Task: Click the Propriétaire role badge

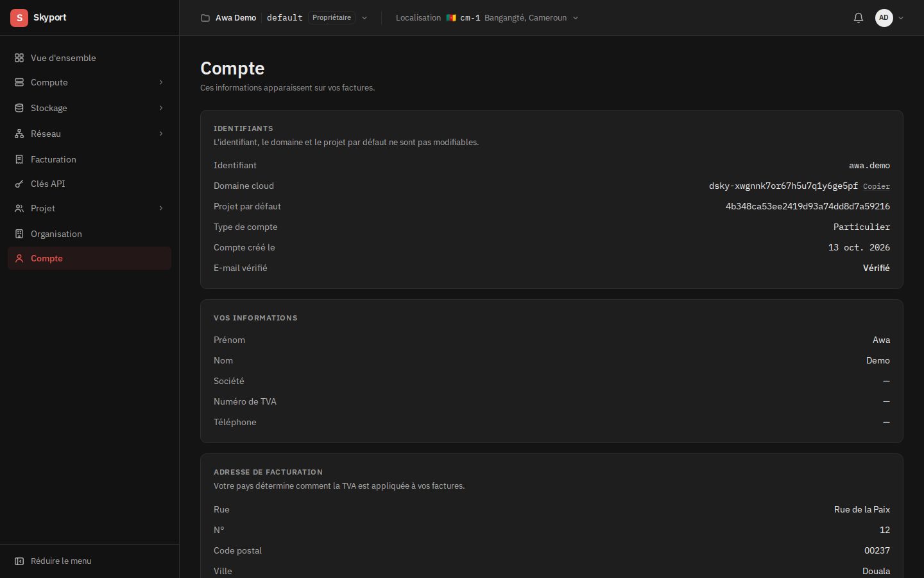Action: [x=332, y=18]
